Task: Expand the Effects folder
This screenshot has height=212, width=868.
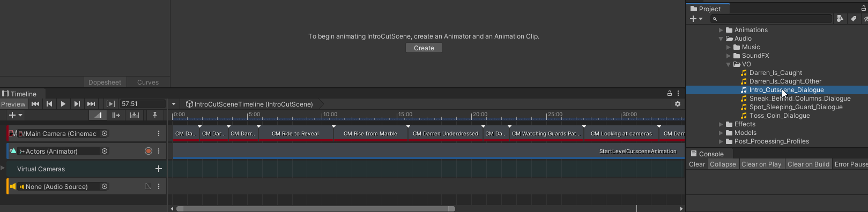Action: click(721, 124)
